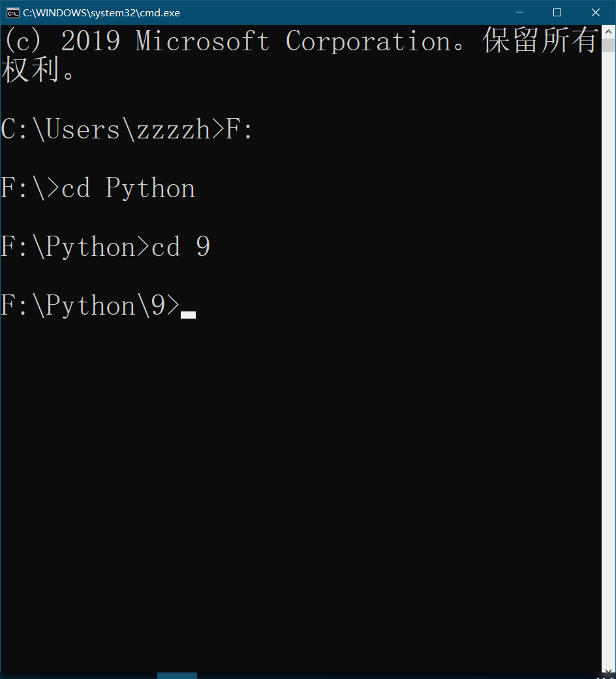This screenshot has height=679, width=616.
Task: Minimize the cmd.exe window
Action: pyautogui.click(x=519, y=12)
